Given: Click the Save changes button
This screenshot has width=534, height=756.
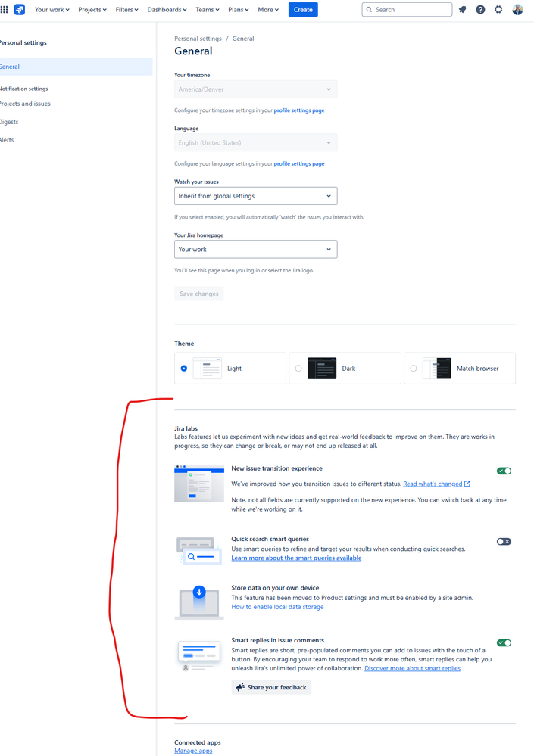Looking at the screenshot, I should (198, 294).
